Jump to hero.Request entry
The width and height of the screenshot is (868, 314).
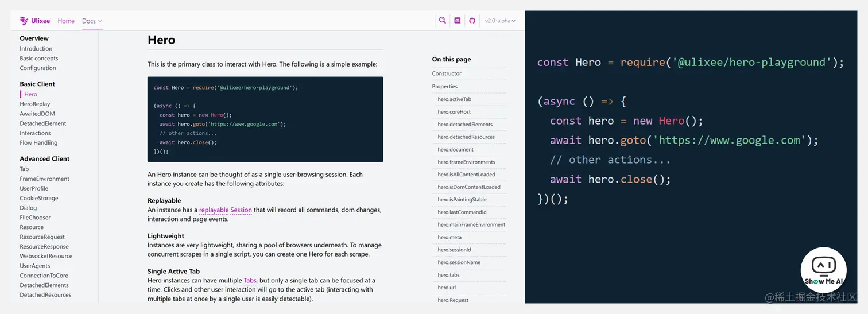click(453, 300)
